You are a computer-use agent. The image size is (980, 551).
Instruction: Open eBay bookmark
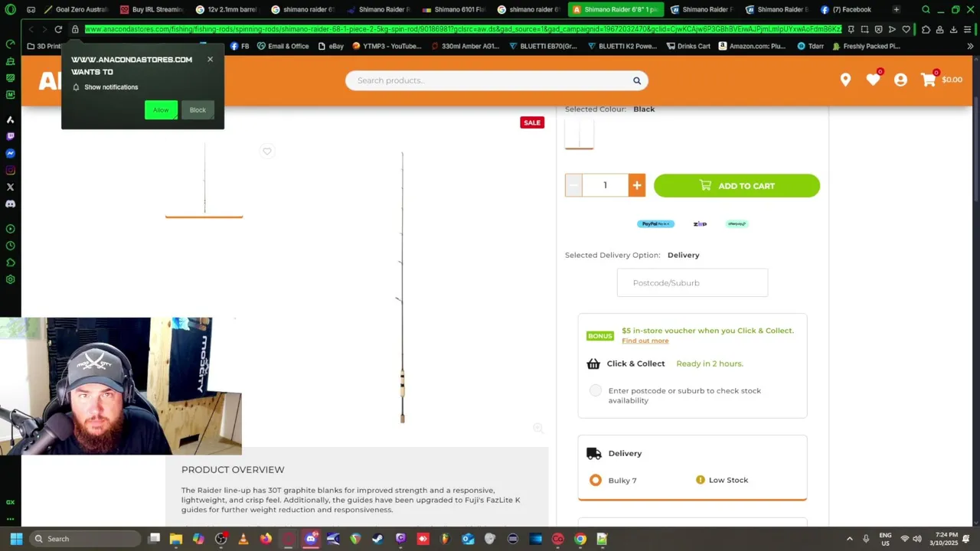tap(331, 46)
